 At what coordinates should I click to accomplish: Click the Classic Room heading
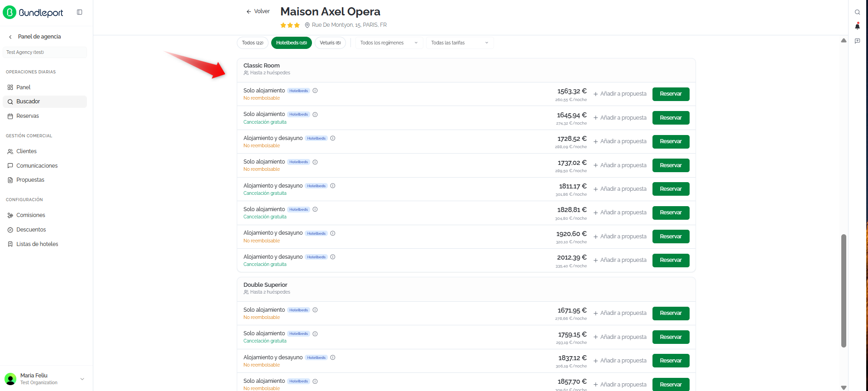coord(262,66)
